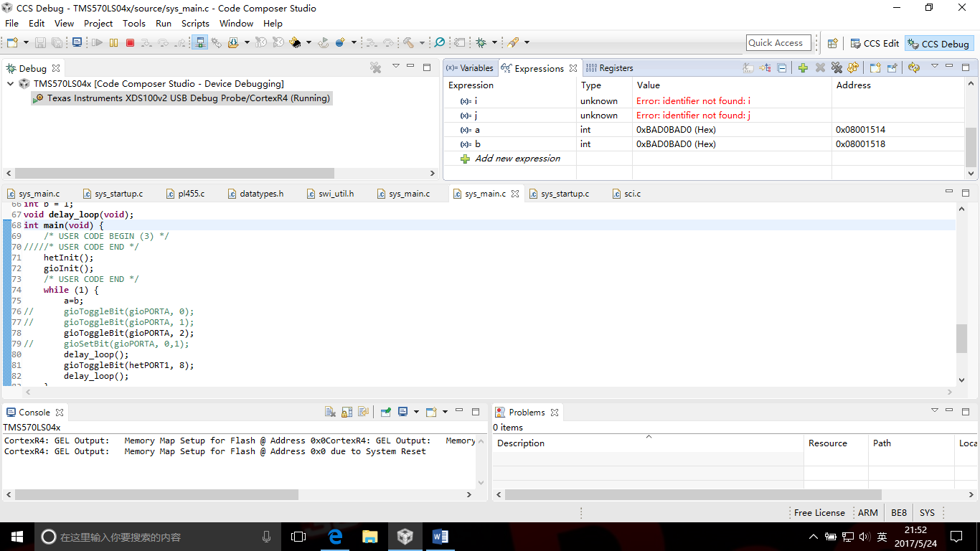Open File Explorer from the taskbar
The height and width of the screenshot is (551, 980).
point(369,537)
